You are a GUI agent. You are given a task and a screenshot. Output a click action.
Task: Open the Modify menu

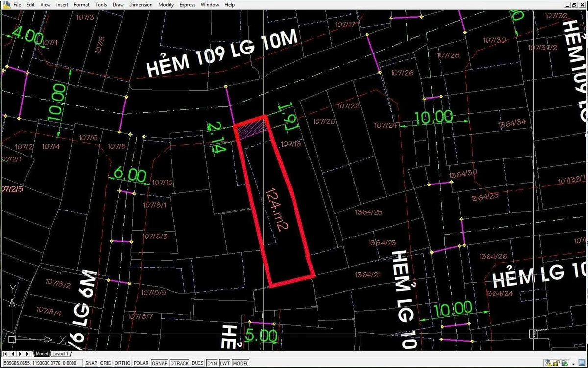(x=166, y=5)
